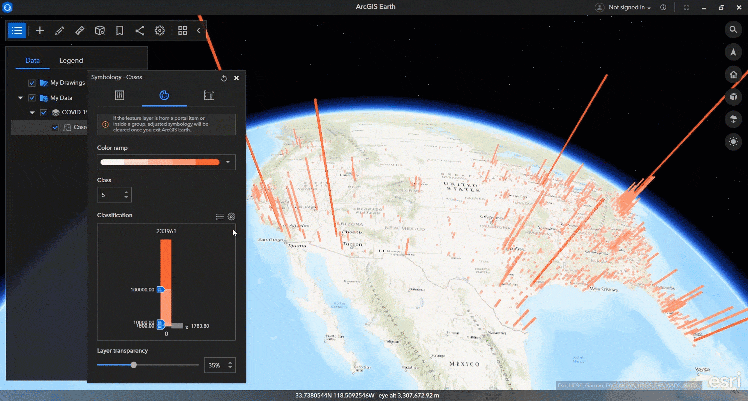
Task: Close the Symbology panel
Action: [237, 78]
